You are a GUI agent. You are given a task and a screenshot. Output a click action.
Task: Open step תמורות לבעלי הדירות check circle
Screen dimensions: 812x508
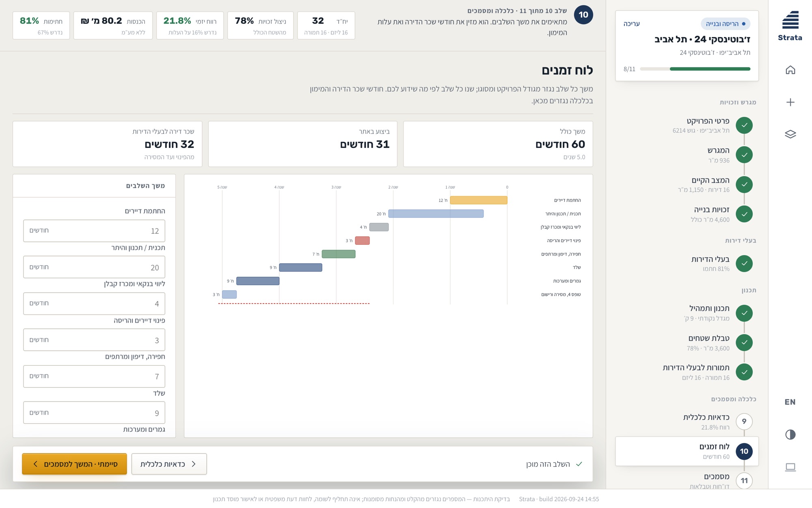(744, 372)
